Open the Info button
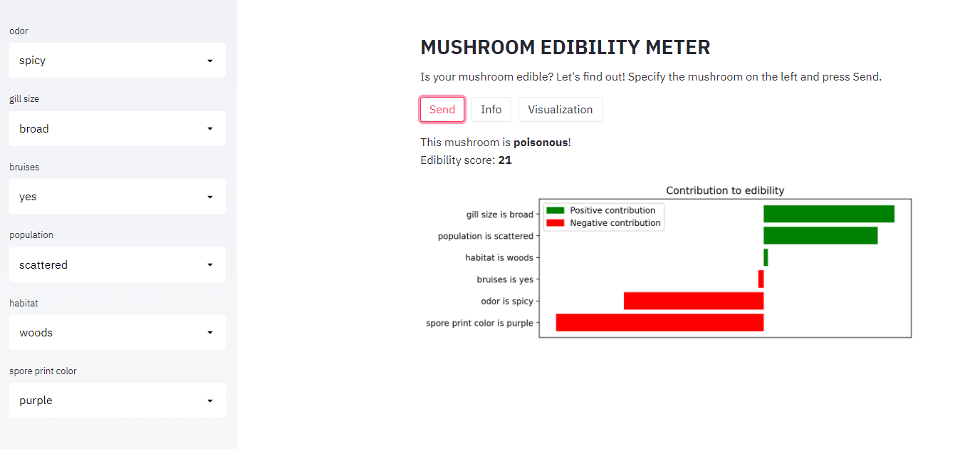The height and width of the screenshot is (449, 980). point(491,110)
